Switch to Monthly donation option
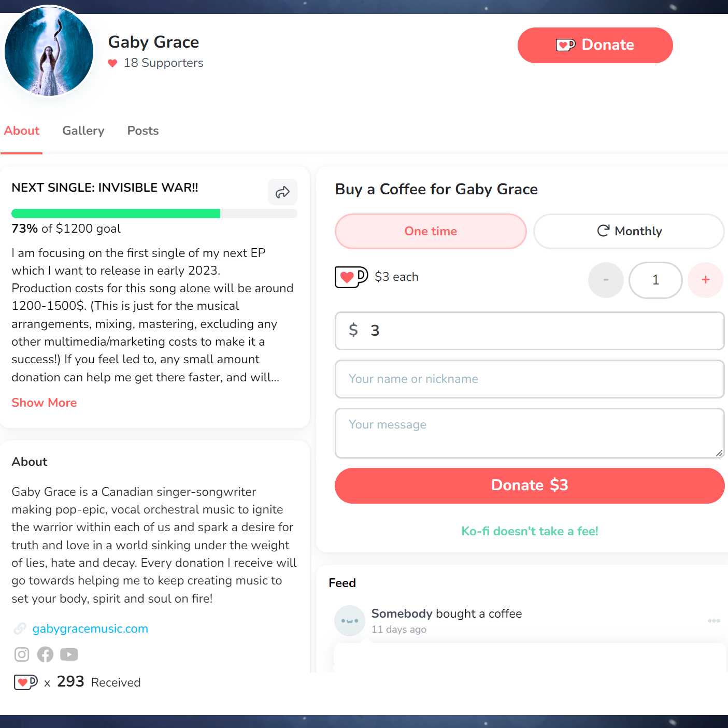This screenshot has width=728, height=728. click(x=629, y=231)
